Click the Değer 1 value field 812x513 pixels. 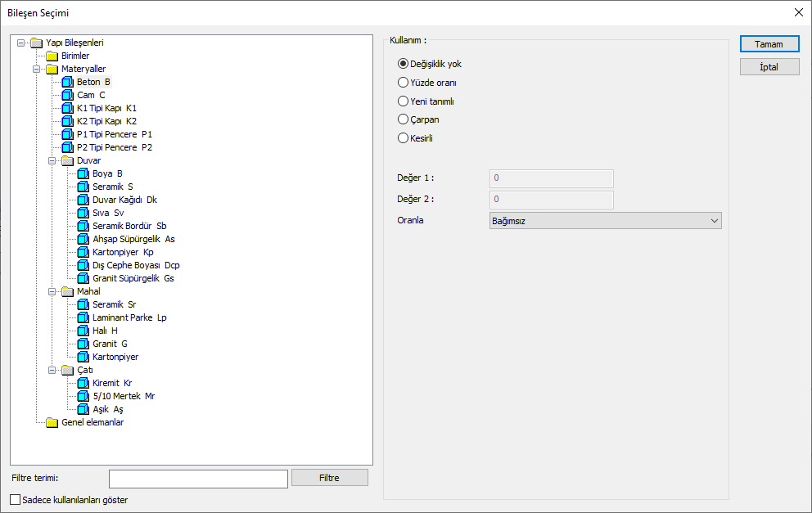(x=552, y=178)
